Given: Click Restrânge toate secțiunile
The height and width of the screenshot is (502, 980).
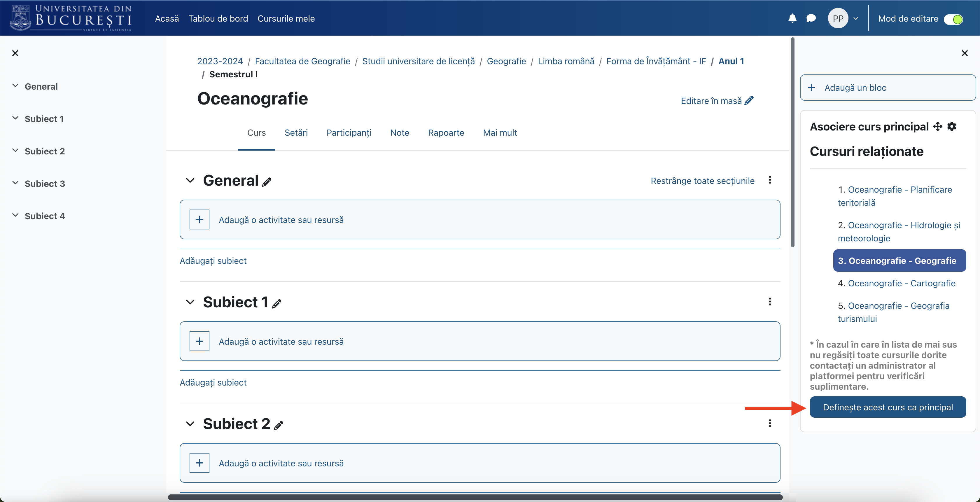Looking at the screenshot, I should click(703, 181).
